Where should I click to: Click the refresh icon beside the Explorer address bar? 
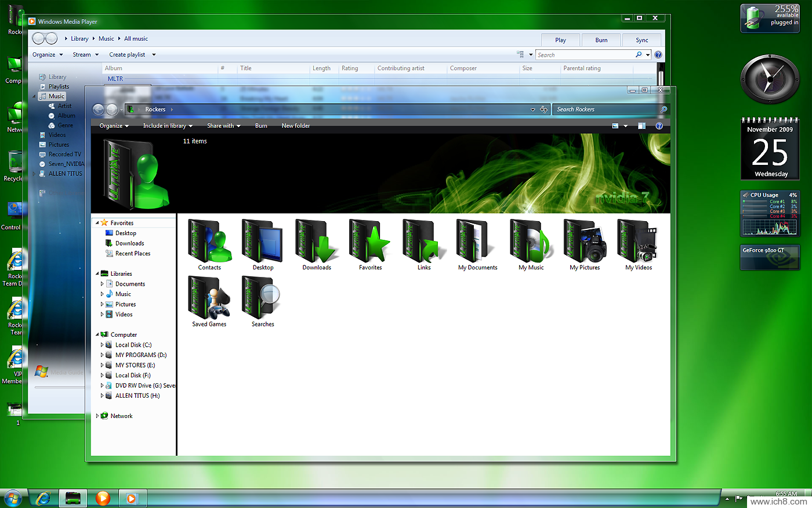(x=543, y=109)
